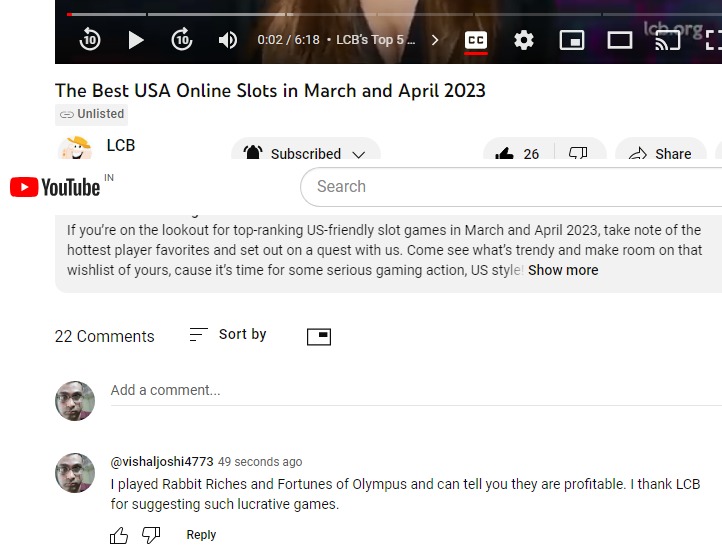Rewind video 10 seconds

90,40
